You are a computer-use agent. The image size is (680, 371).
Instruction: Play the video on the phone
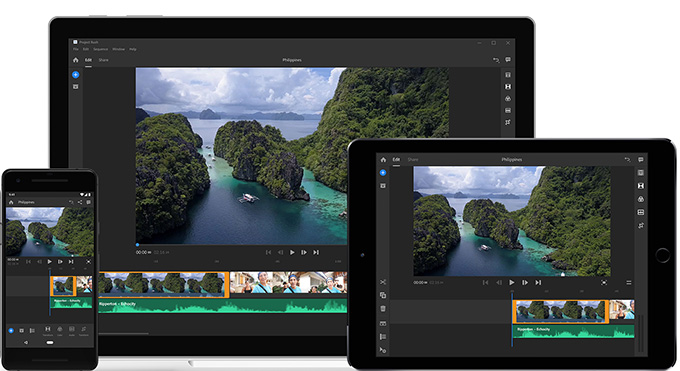(x=49, y=262)
